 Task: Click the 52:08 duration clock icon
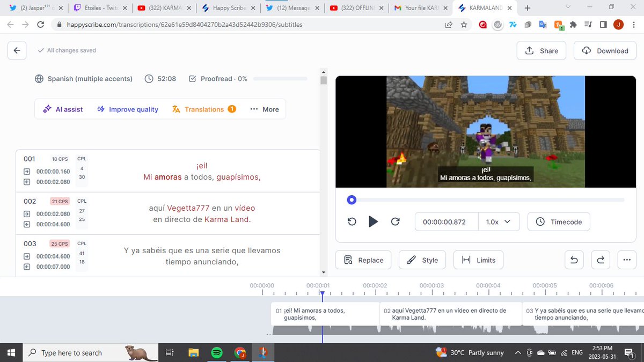149,79
